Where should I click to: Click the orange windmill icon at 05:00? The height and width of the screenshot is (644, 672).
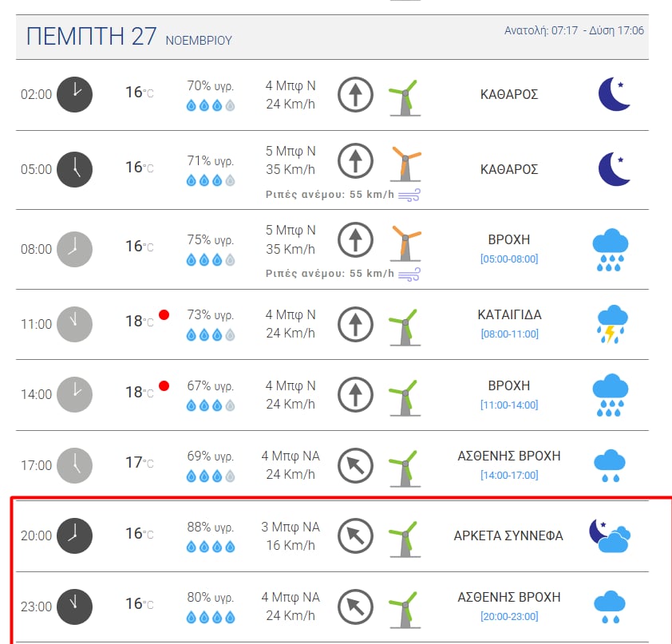[x=405, y=164]
